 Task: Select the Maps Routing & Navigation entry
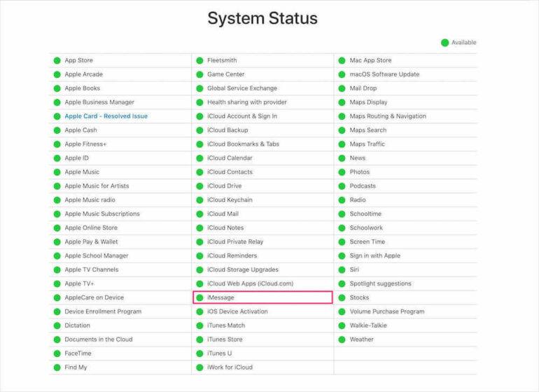click(x=387, y=116)
